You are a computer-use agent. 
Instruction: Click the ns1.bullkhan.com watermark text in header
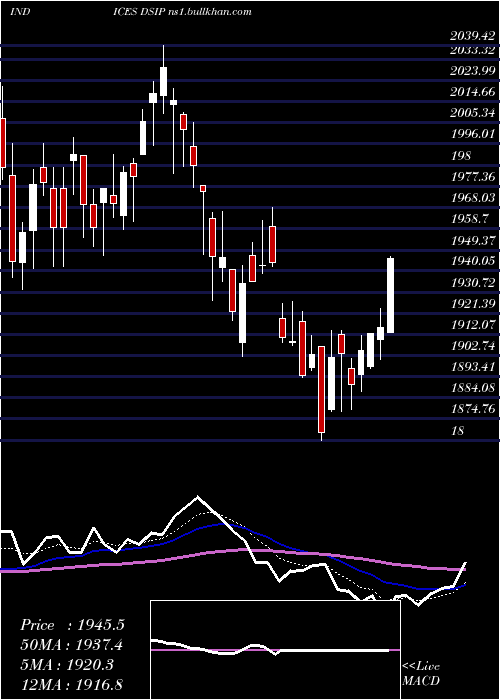point(211,11)
